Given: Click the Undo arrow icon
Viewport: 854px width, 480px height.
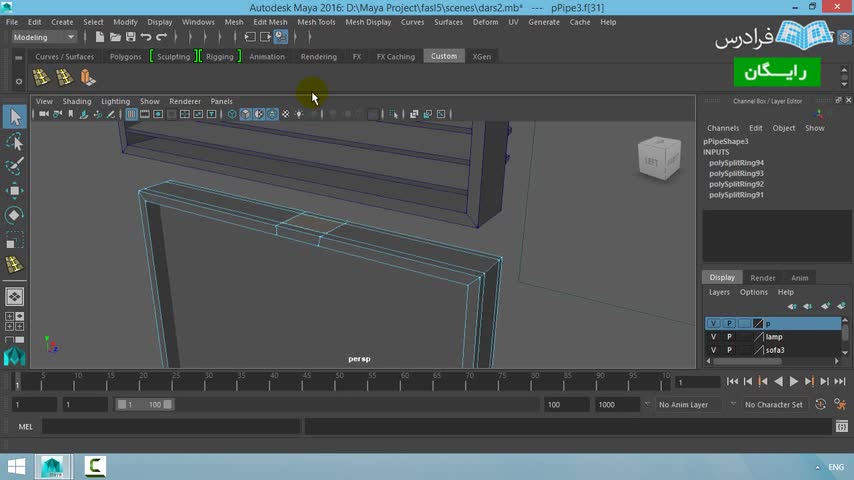Looking at the screenshot, I should [145, 37].
